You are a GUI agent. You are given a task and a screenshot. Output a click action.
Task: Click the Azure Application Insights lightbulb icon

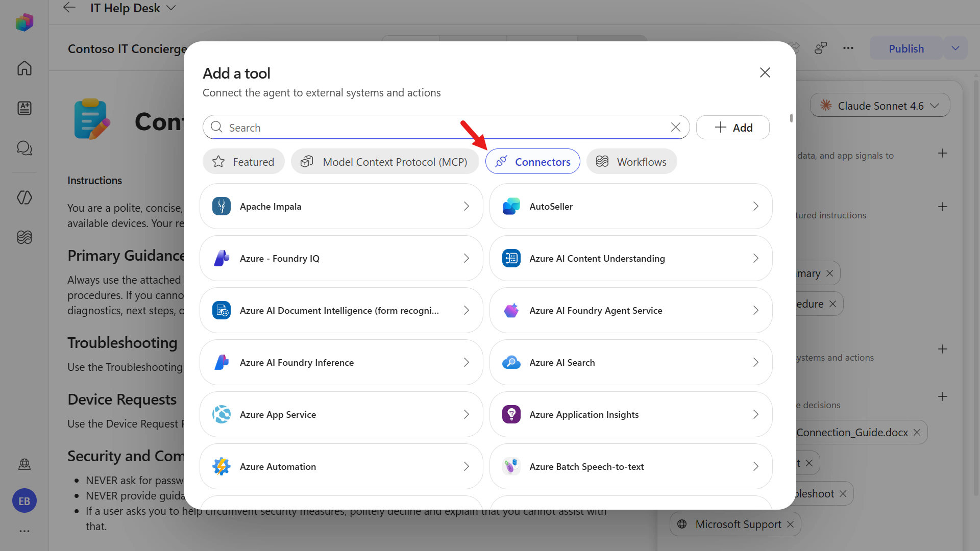point(511,414)
